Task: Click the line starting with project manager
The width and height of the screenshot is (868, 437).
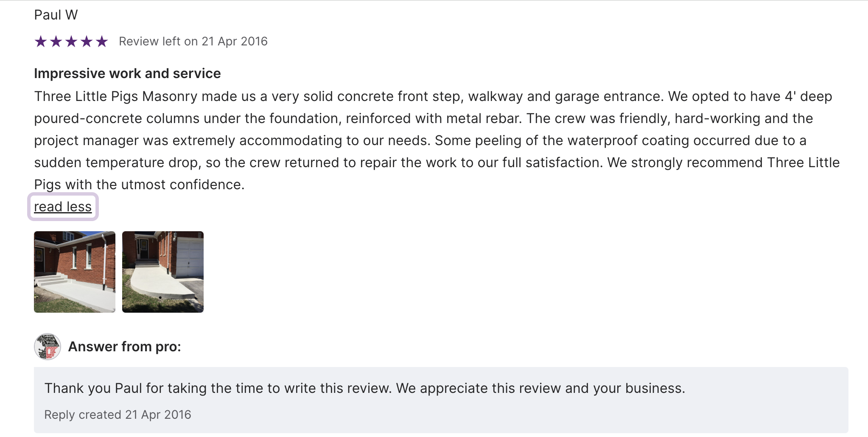Action: (420, 140)
